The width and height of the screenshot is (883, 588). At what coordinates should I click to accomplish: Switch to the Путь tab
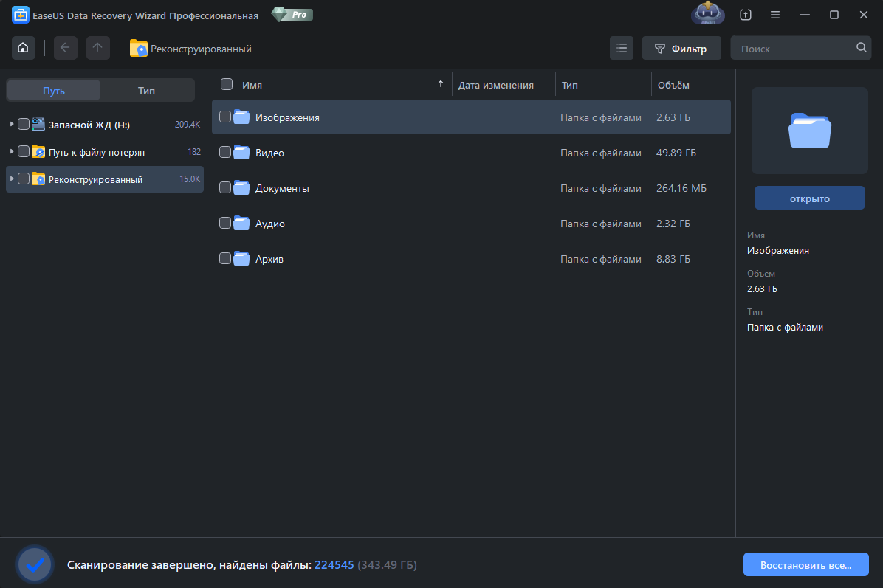(x=54, y=91)
